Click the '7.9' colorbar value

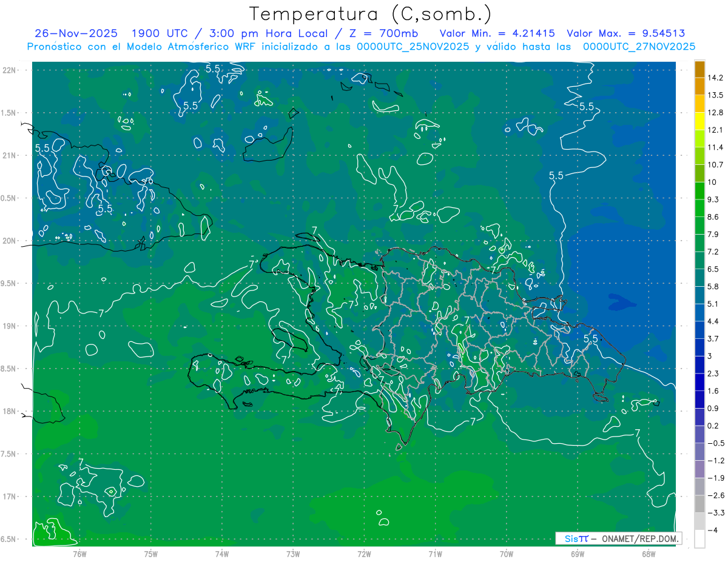(713, 235)
